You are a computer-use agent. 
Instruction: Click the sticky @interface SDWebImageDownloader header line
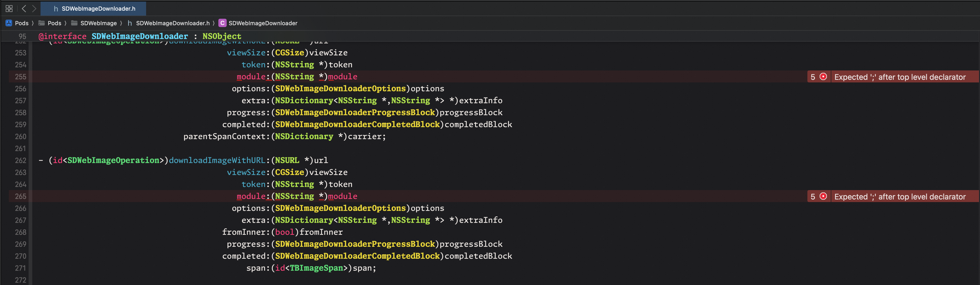[140, 36]
